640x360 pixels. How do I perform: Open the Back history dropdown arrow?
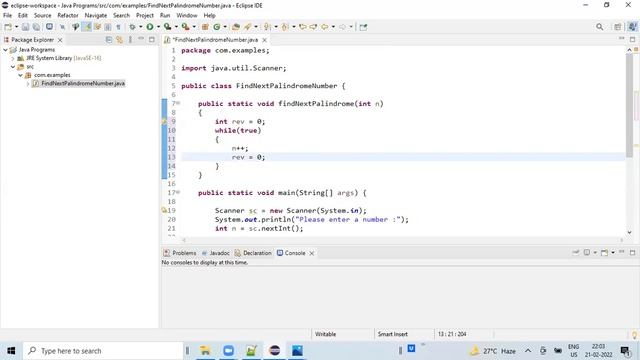333,27
